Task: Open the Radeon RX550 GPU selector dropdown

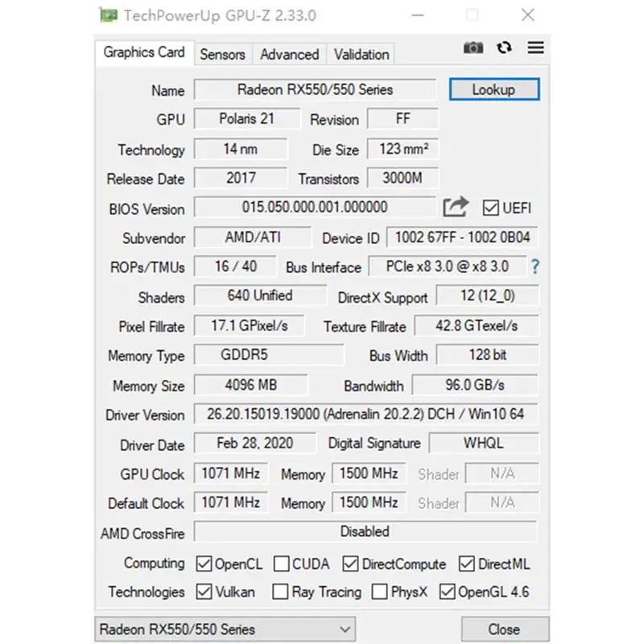Action: [x=225, y=629]
